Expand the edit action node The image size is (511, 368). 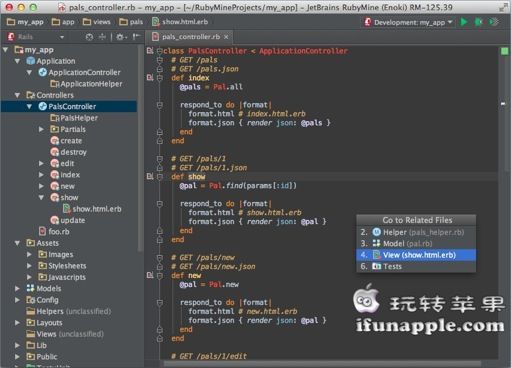click(x=41, y=163)
